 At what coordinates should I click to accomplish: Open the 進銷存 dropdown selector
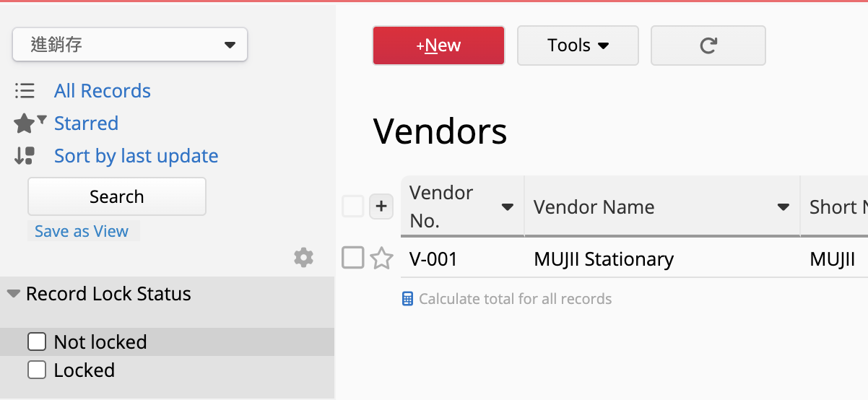pos(130,45)
